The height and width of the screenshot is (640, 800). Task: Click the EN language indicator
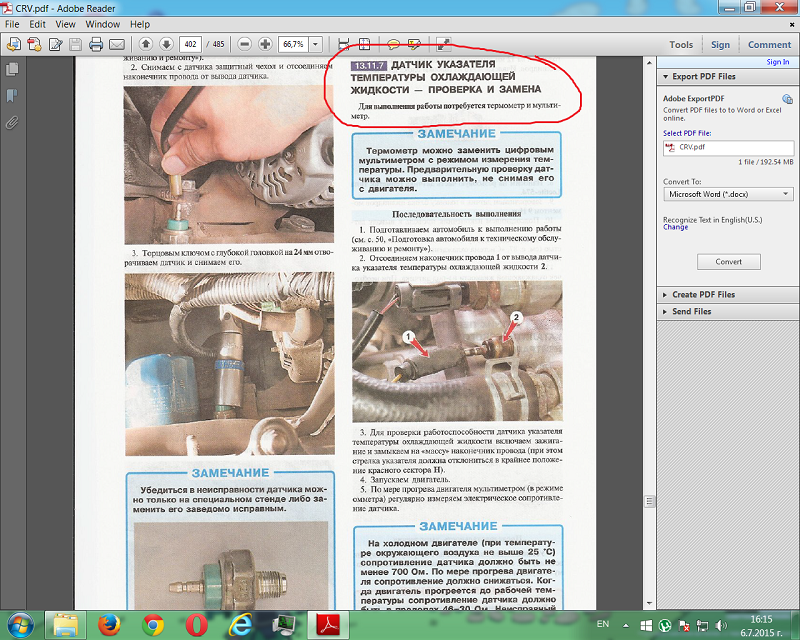[603, 624]
